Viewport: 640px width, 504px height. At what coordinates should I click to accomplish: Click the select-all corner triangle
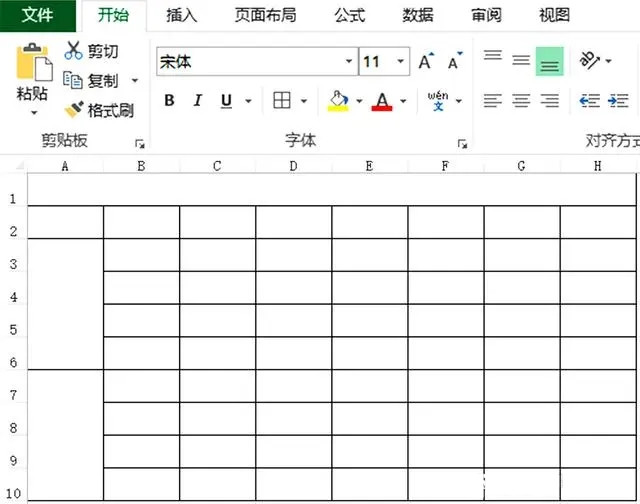click(20, 166)
